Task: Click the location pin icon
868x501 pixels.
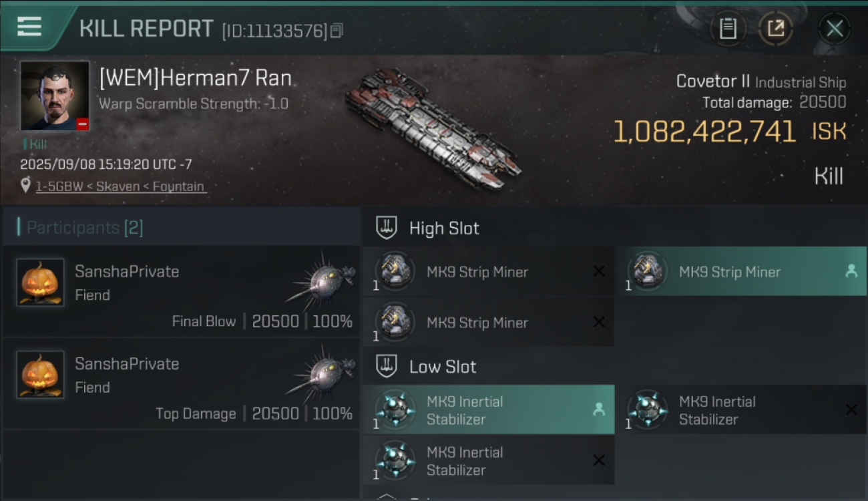Action: coord(25,186)
